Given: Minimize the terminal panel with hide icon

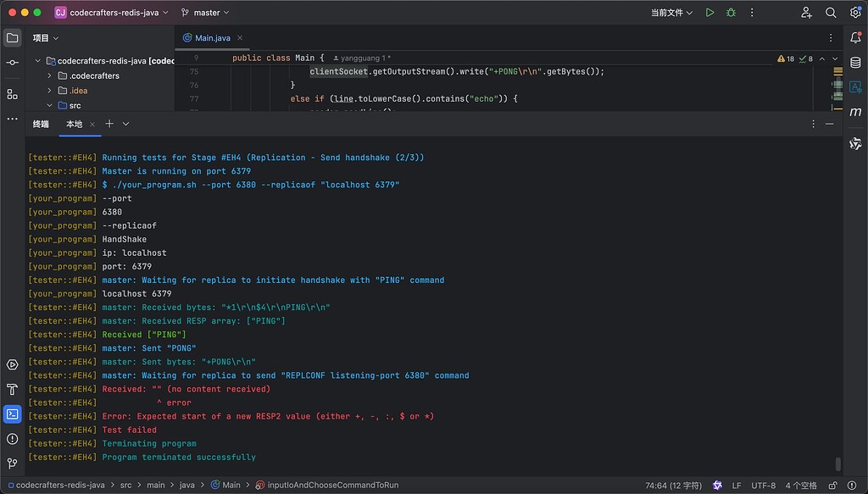Looking at the screenshot, I should coord(829,123).
